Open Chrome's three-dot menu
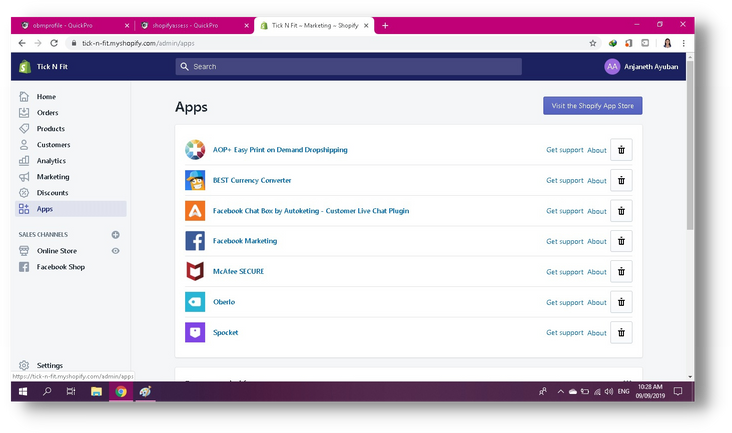Viewport: 732px width, 433px height. pyautogui.click(x=683, y=43)
